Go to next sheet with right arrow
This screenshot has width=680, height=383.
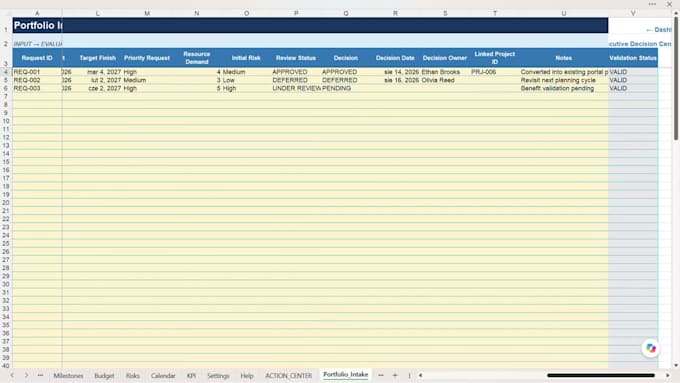pyautogui.click(x=26, y=375)
